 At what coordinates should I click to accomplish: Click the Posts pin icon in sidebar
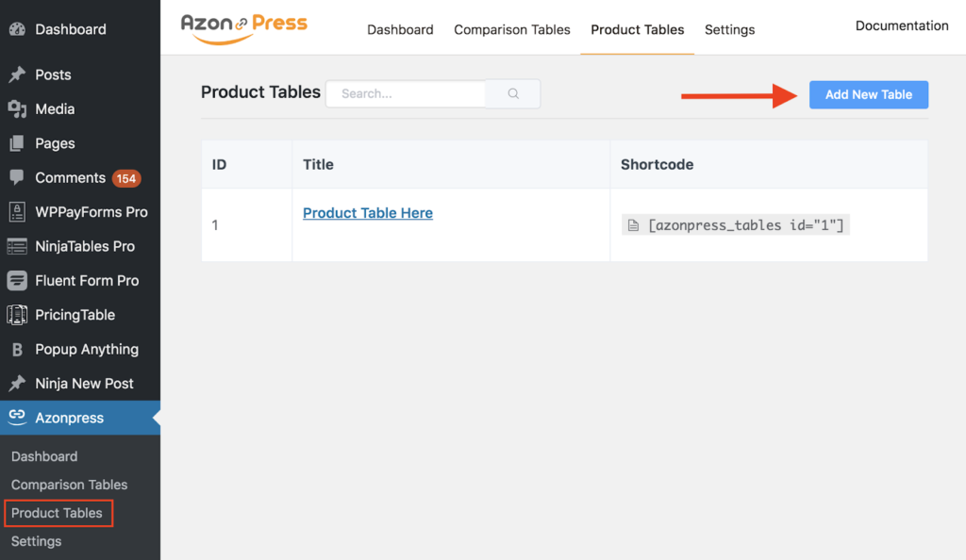pos(17,75)
